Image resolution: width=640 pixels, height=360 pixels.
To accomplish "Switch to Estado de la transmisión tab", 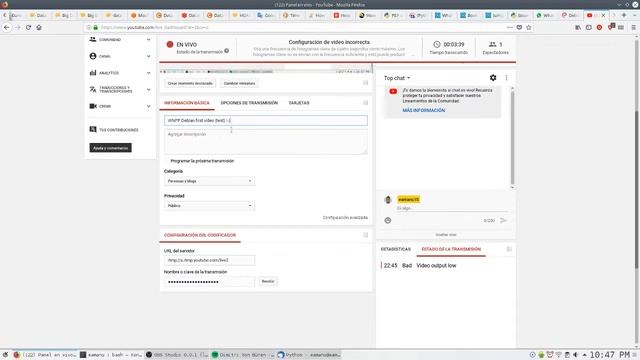I will [x=451, y=249].
